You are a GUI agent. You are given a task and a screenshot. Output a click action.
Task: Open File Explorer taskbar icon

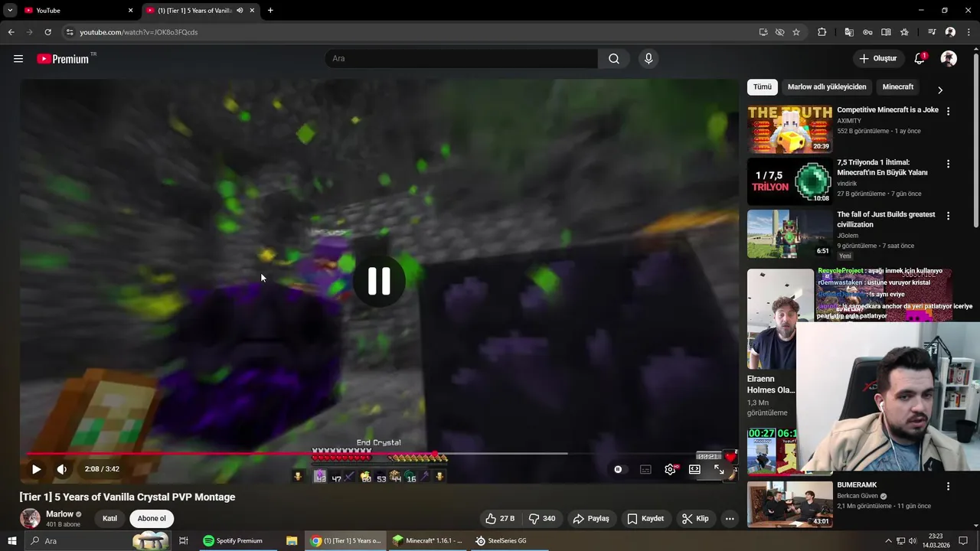tap(292, 541)
